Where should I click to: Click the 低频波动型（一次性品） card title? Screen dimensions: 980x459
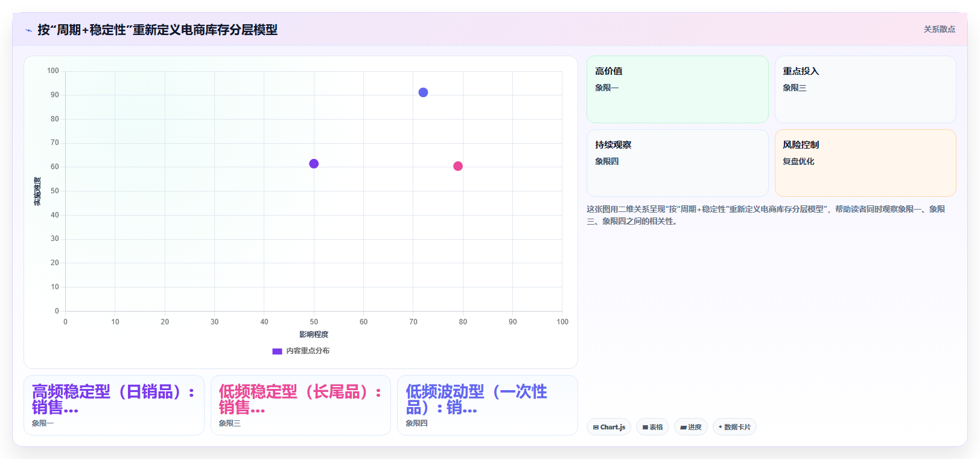[476, 400]
